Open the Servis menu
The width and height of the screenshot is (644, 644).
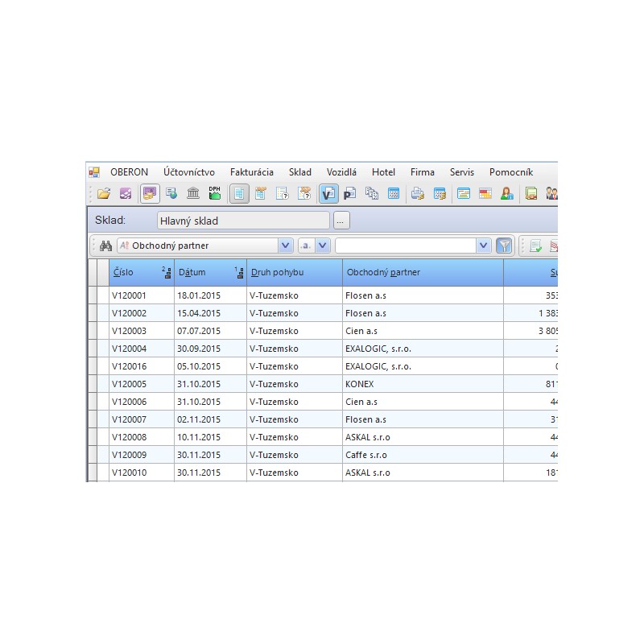[x=461, y=172]
